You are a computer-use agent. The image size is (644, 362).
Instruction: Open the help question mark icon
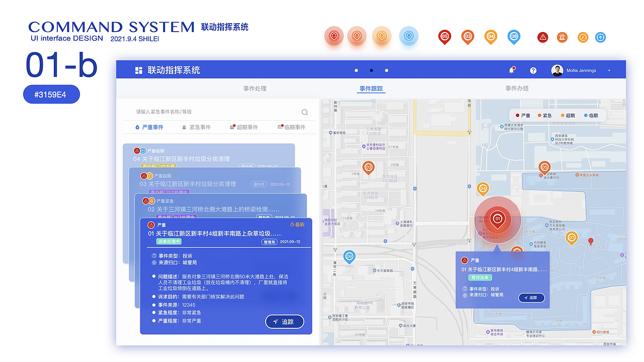click(533, 70)
